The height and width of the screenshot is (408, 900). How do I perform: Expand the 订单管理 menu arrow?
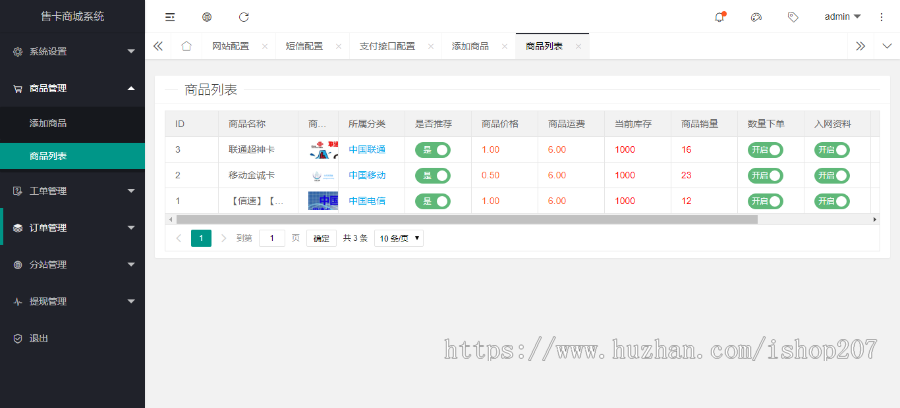click(131, 228)
